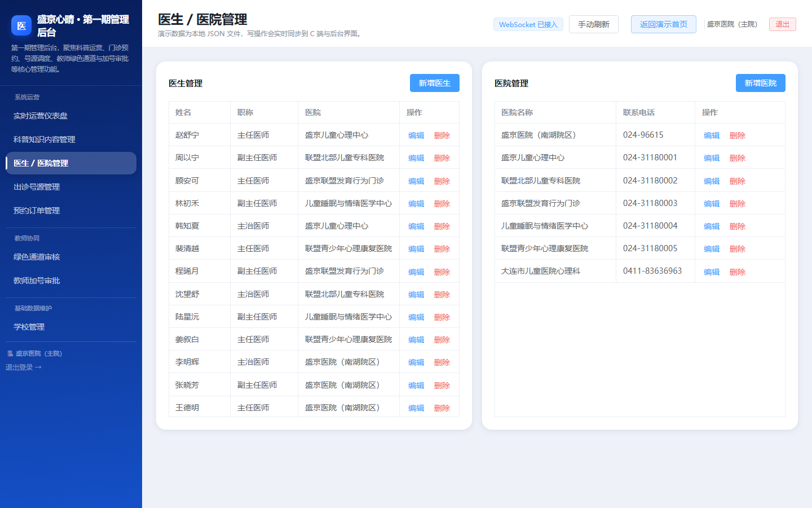Delete doctor 程晞月

click(442, 272)
